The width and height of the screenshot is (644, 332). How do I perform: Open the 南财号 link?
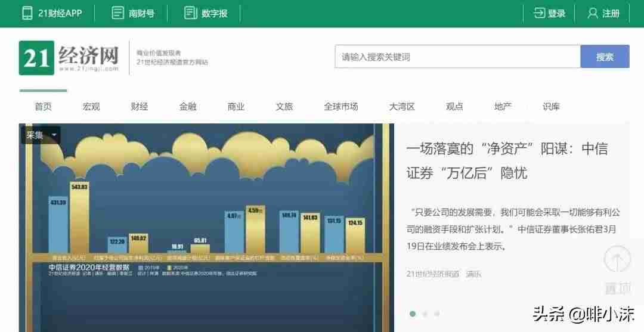click(x=142, y=13)
